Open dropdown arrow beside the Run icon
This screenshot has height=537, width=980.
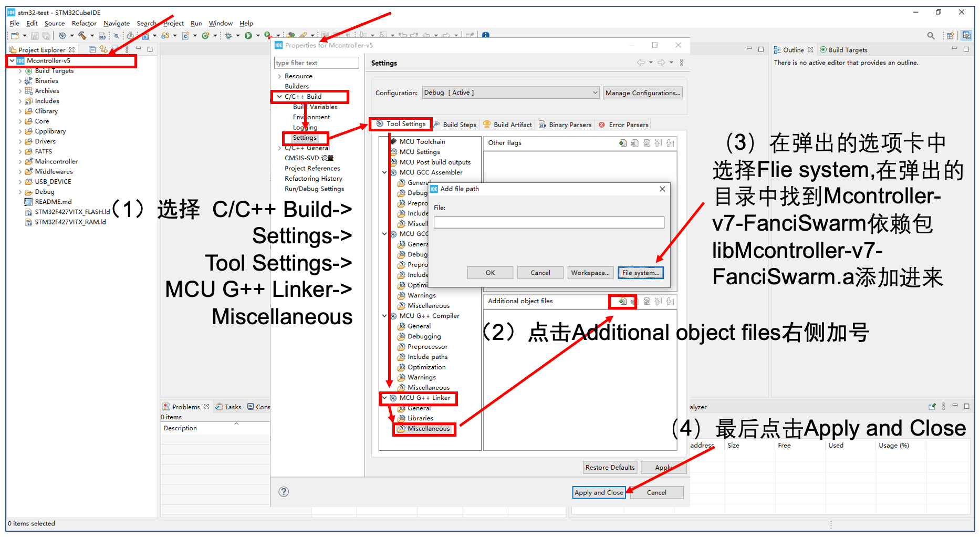[258, 36]
